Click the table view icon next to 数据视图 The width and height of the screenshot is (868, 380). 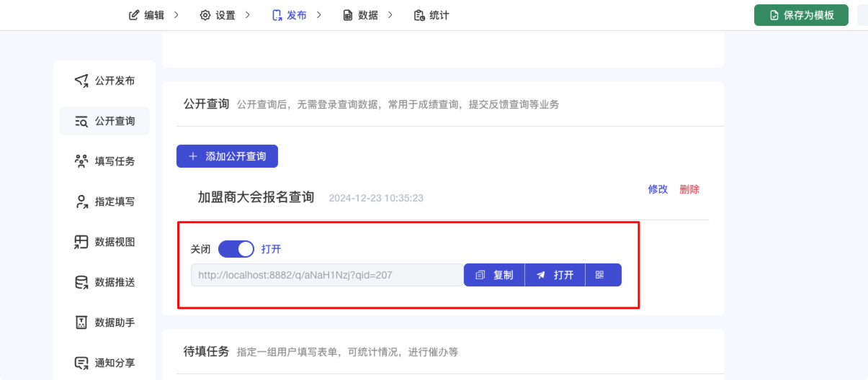[81, 242]
